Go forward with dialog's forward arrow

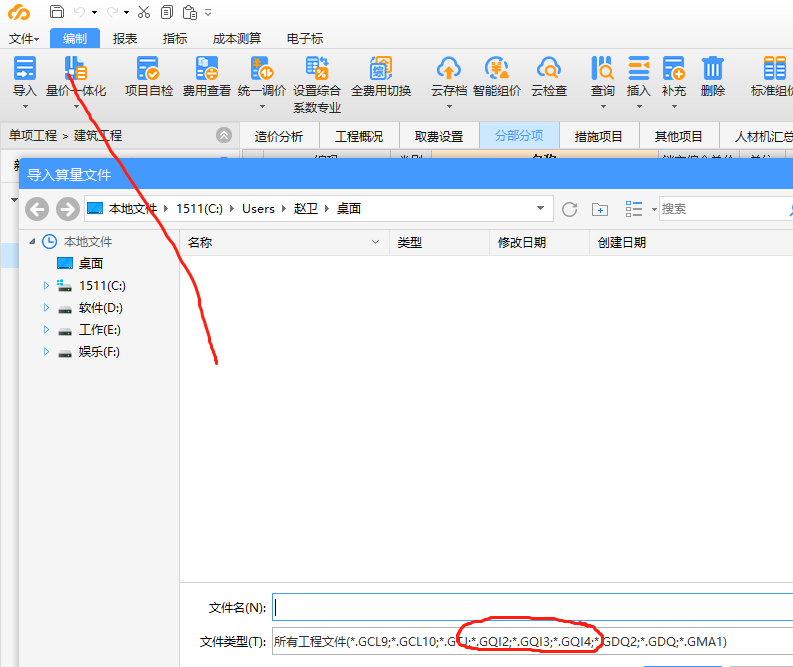coord(68,209)
